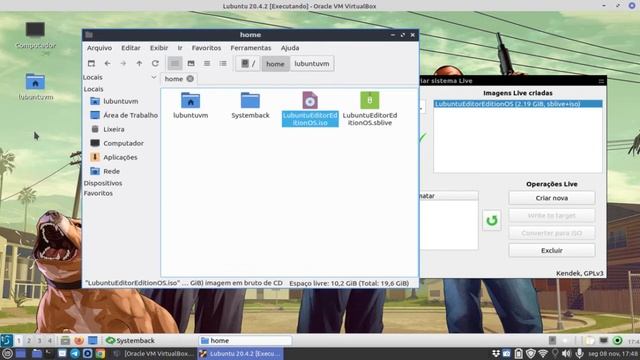This screenshot has width=640, height=360.
Task: Open Aplicações in the sidebar
Action: (121, 157)
